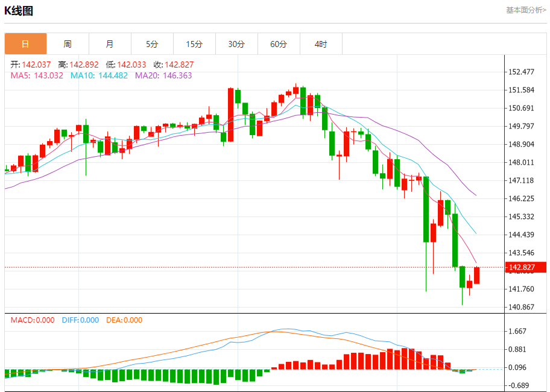Click the K线图 chart title
The image size is (550, 392).
coord(19,11)
